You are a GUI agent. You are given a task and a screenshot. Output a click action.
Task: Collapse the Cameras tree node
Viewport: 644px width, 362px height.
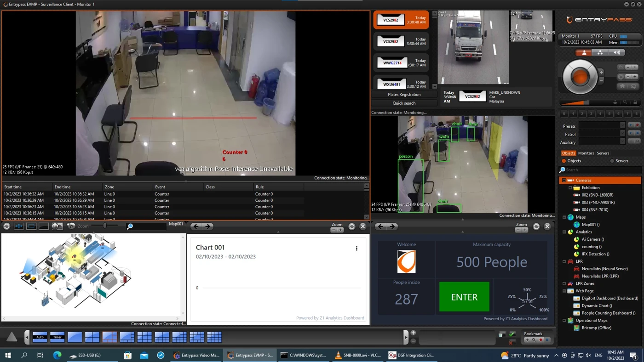(564, 181)
